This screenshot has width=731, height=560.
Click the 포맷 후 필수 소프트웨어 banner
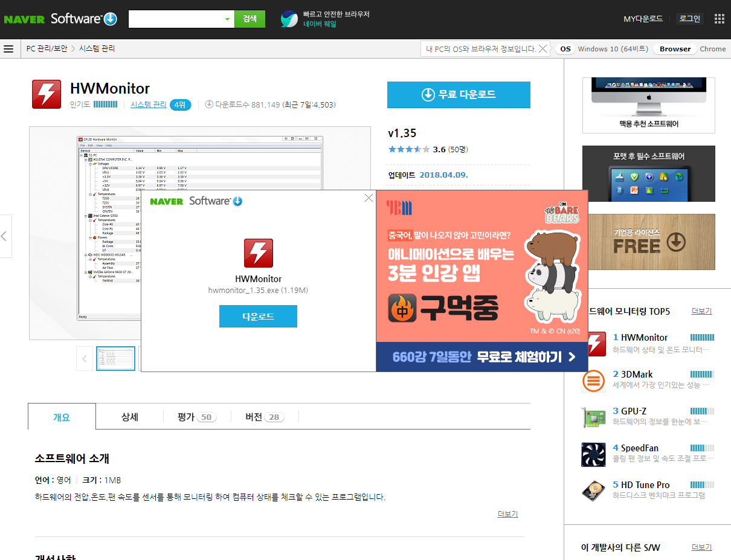pyautogui.click(x=649, y=173)
